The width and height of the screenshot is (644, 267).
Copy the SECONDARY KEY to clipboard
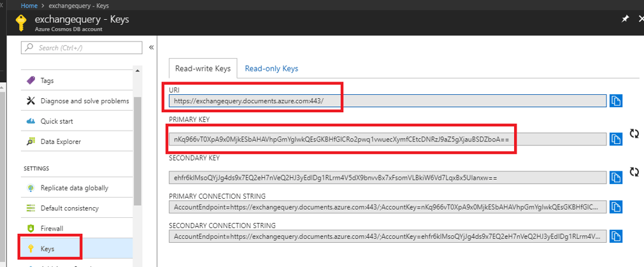pyautogui.click(x=616, y=177)
